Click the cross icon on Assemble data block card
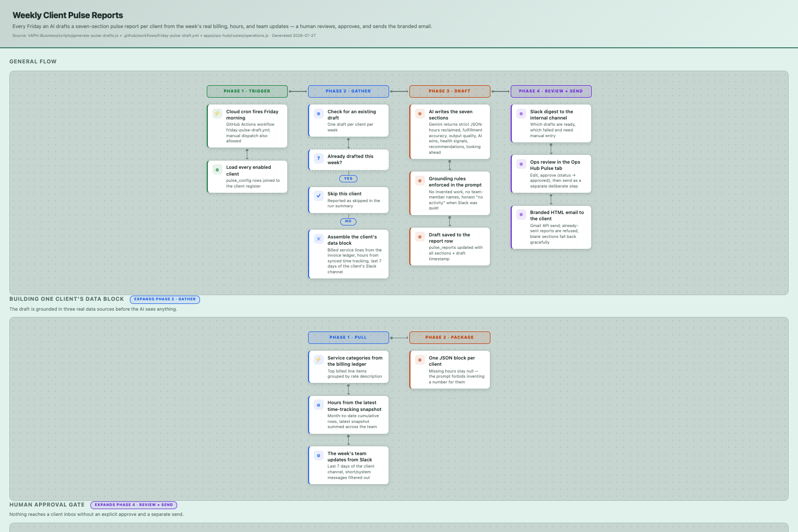Viewport: 798px width, 532px height. coord(318,238)
